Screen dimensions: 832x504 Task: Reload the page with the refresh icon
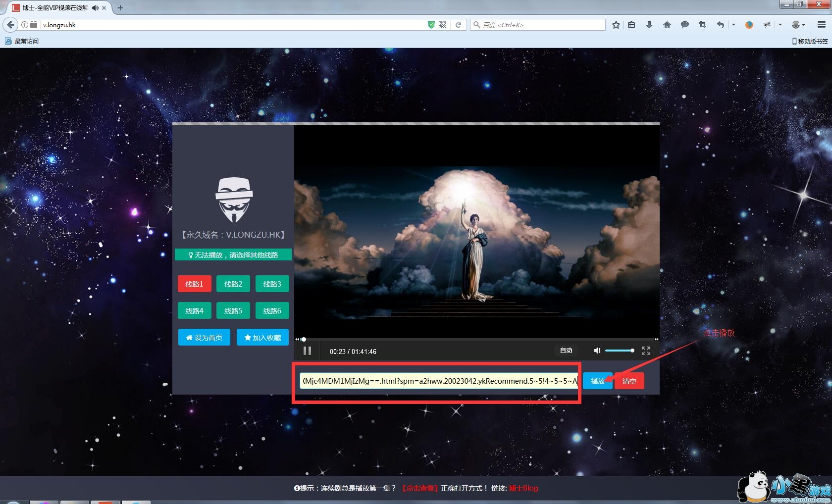[x=459, y=25]
